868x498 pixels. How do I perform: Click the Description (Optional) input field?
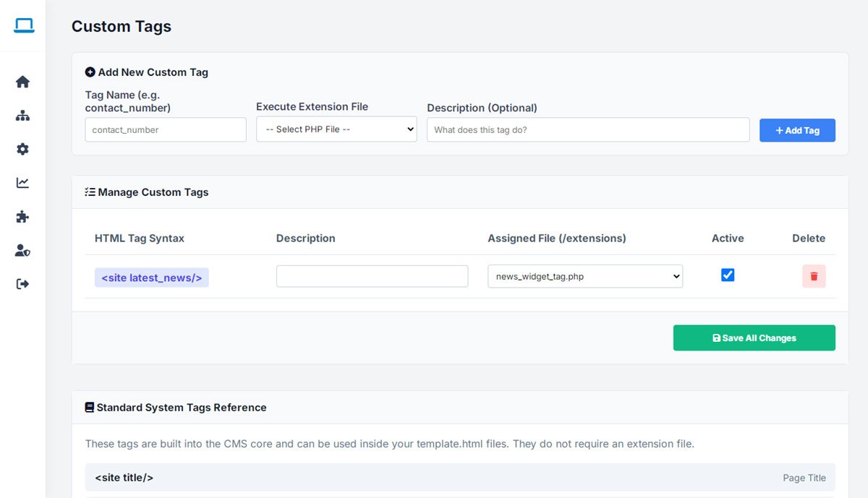pos(588,130)
